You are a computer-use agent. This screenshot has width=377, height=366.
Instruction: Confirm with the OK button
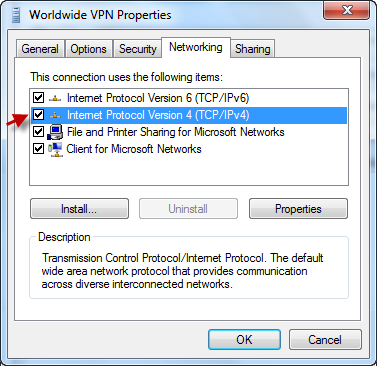coord(244,340)
